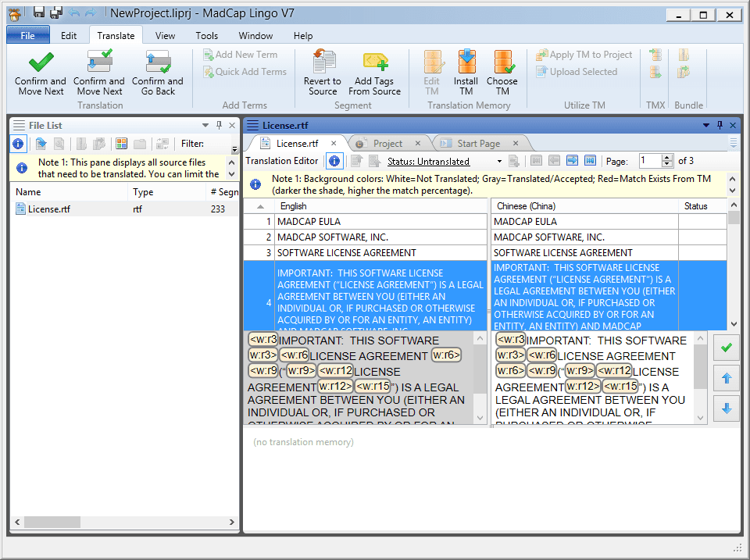Click File List horizontal scrollbar thumb

click(52, 522)
